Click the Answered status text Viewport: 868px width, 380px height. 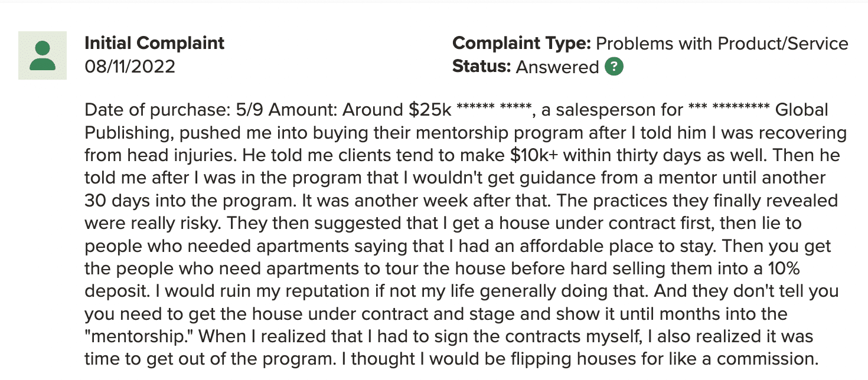(x=557, y=67)
